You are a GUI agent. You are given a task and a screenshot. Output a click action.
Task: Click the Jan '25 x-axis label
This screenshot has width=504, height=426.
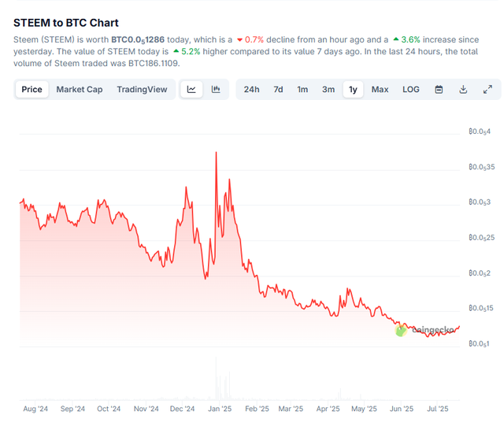pos(220,409)
